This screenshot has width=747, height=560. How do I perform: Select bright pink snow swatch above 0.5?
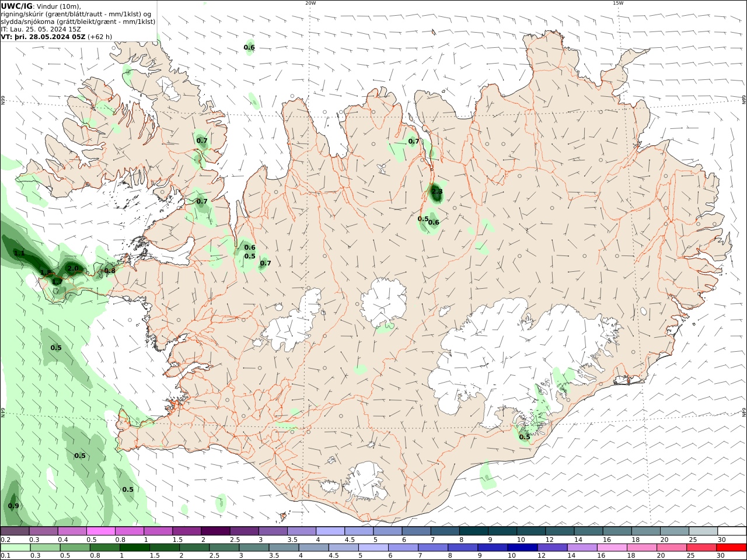point(101,531)
